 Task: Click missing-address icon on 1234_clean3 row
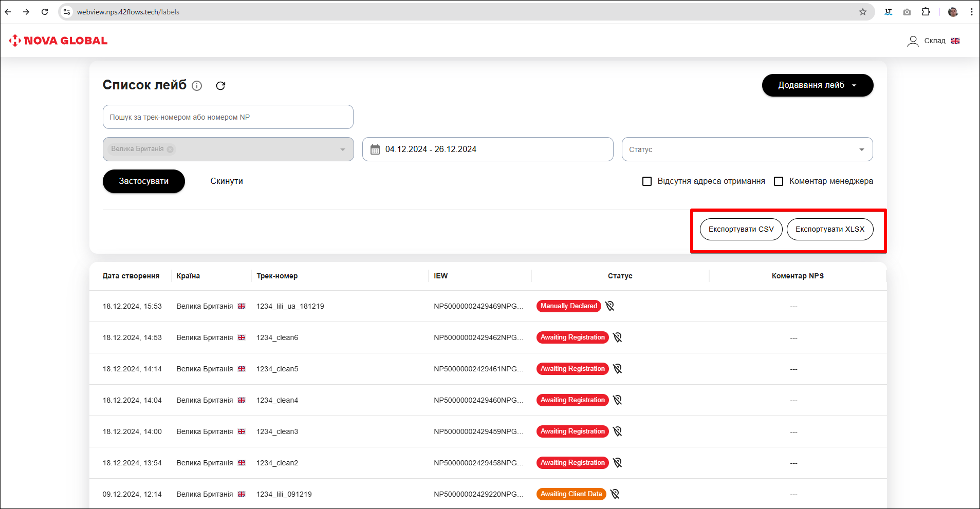617,431
